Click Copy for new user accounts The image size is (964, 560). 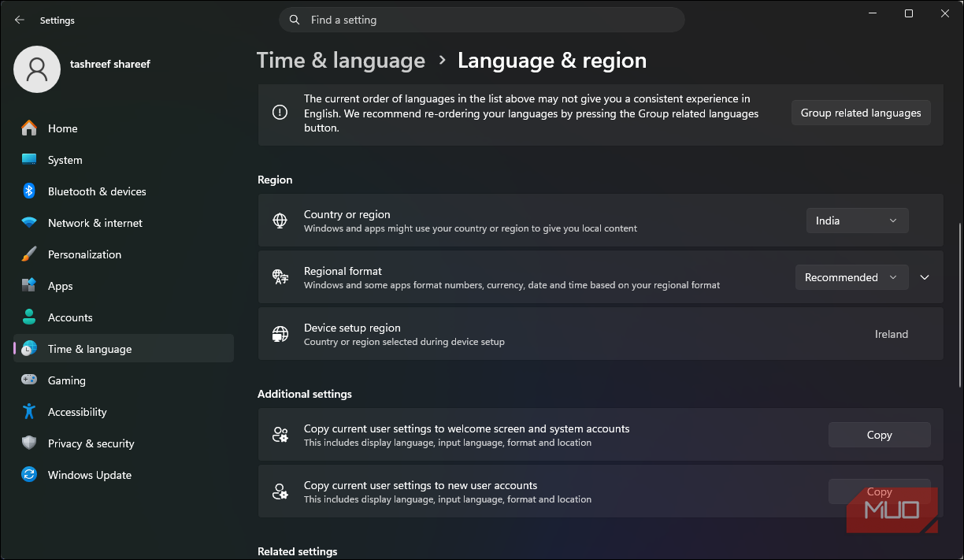(x=879, y=491)
